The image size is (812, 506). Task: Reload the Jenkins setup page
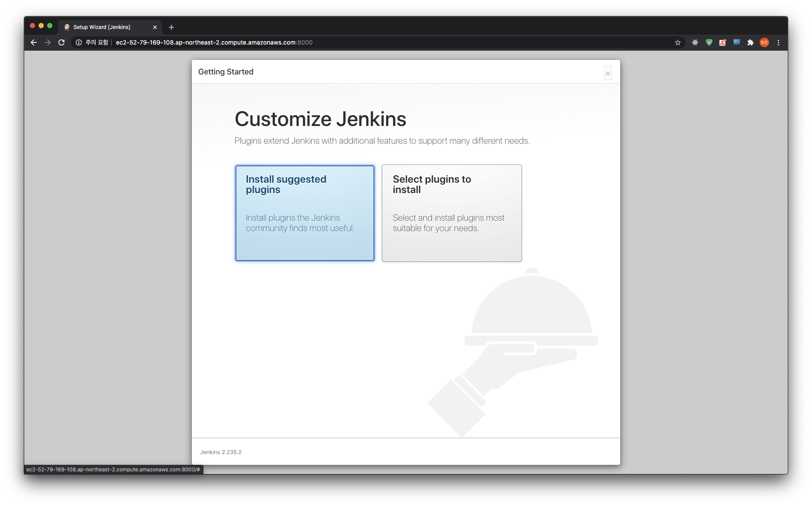(x=61, y=42)
